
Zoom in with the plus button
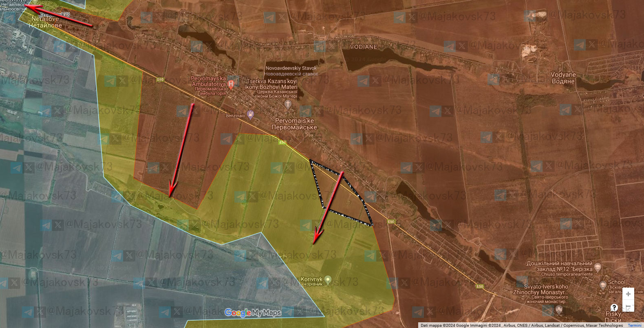pos(628,294)
